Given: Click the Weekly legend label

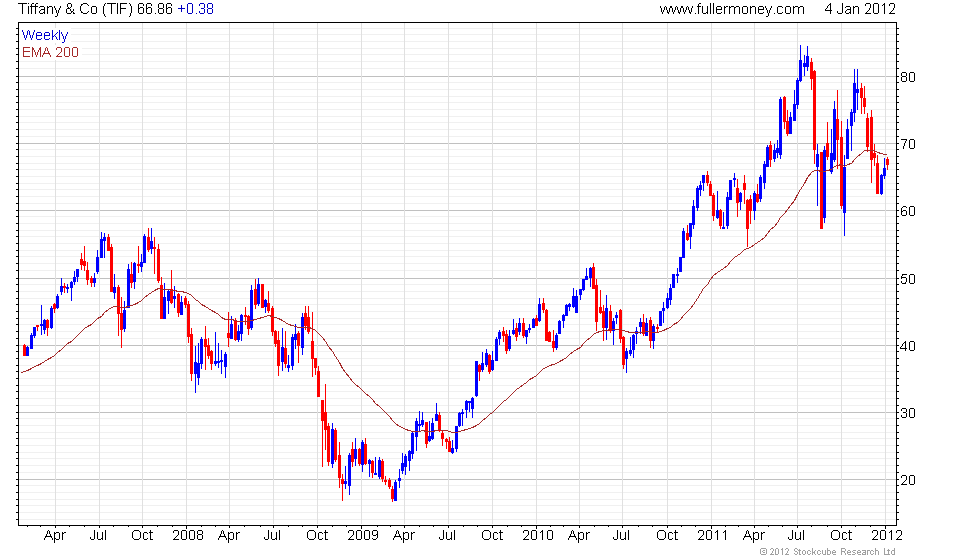Looking at the screenshot, I should [x=44, y=36].
